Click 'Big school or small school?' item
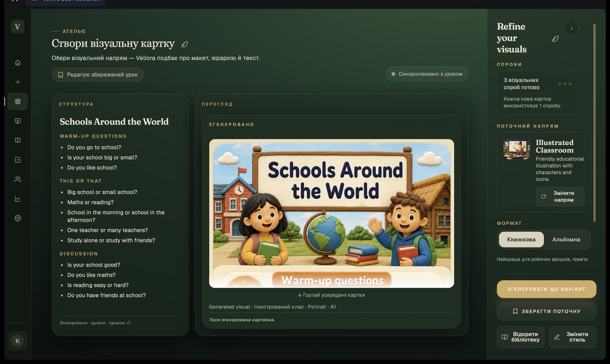This screenshot has width=610, height=364. coord(102,192)
